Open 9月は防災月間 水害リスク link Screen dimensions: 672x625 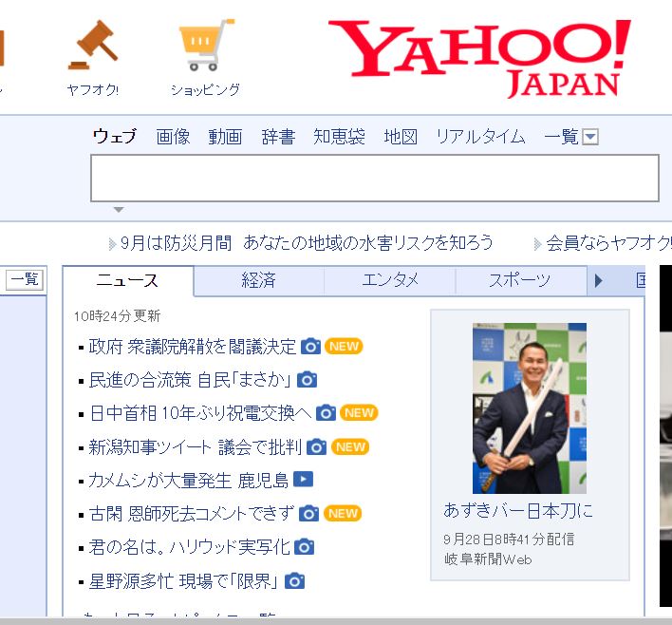307,243
